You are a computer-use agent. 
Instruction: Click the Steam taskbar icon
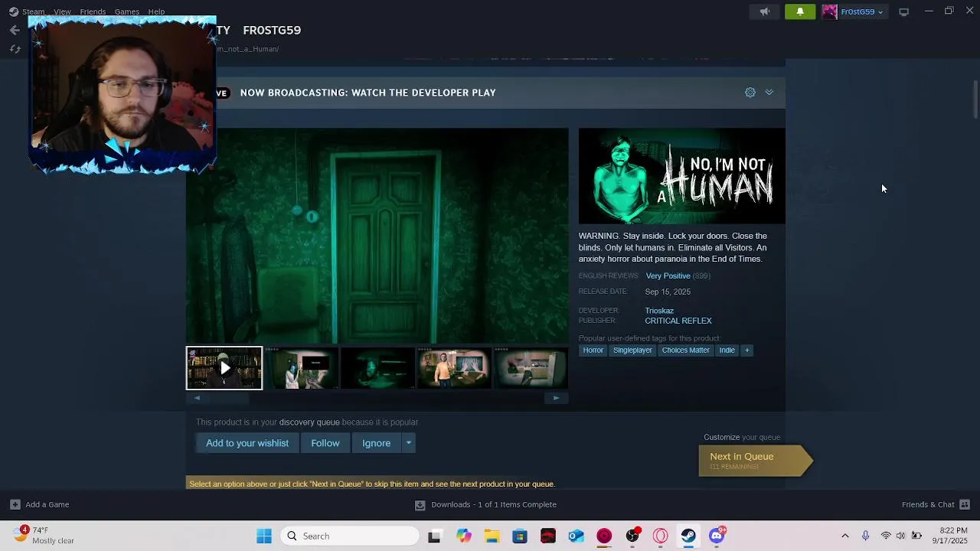coord(688,536)
